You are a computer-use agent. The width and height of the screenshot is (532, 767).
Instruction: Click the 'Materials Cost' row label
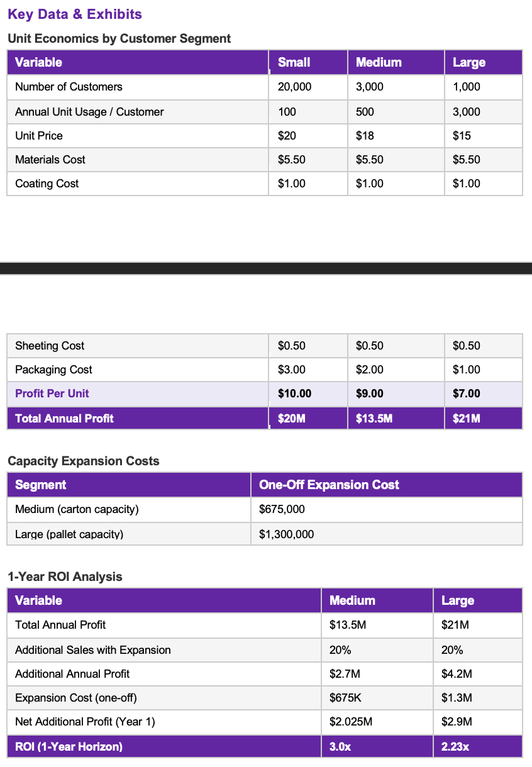pyautogui.click(x=50, y=160)
